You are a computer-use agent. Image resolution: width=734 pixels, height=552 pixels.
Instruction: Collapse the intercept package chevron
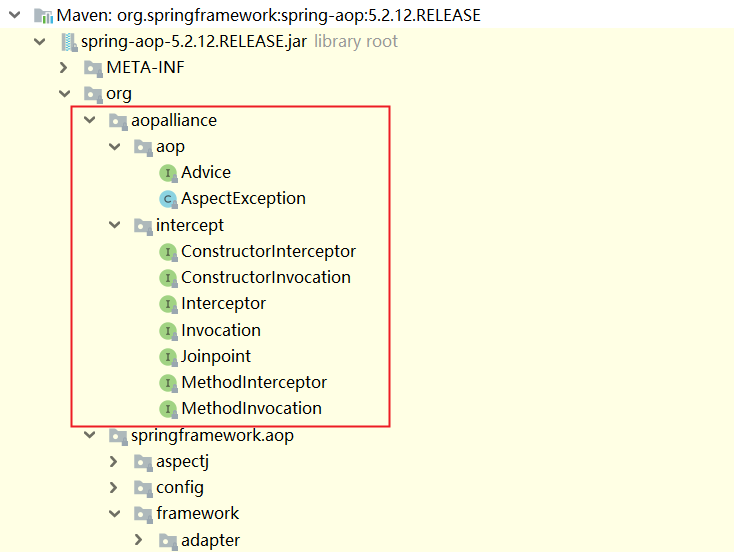[115, 225]
